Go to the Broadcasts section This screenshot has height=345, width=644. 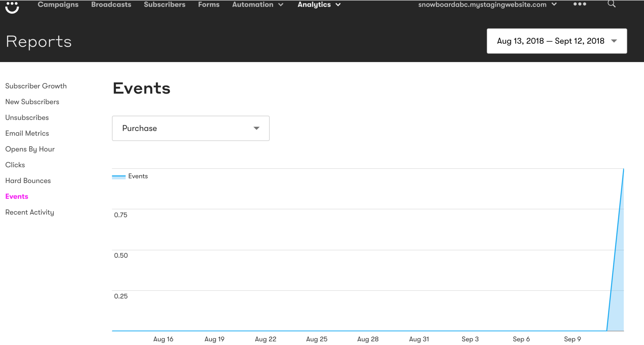pos(111,4)
